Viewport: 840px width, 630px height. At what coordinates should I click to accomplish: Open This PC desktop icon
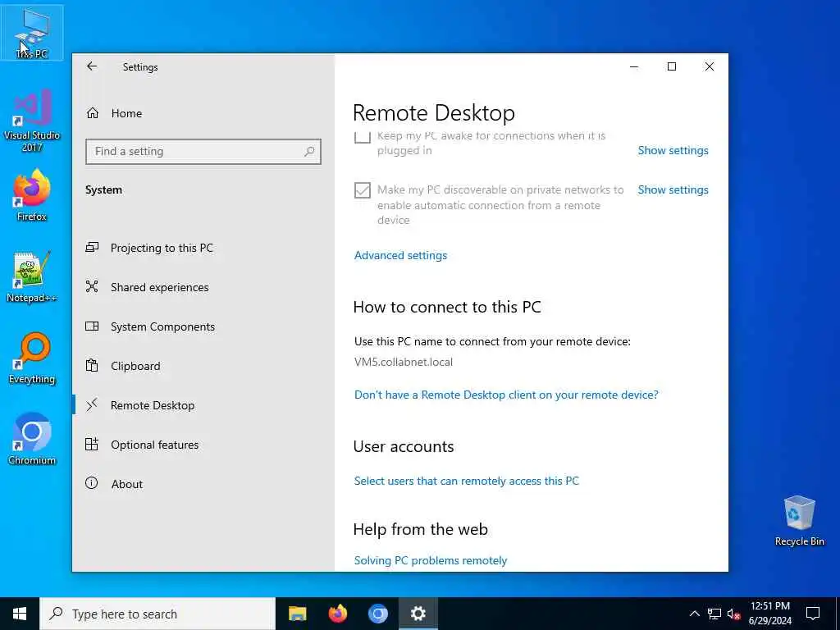32,33
